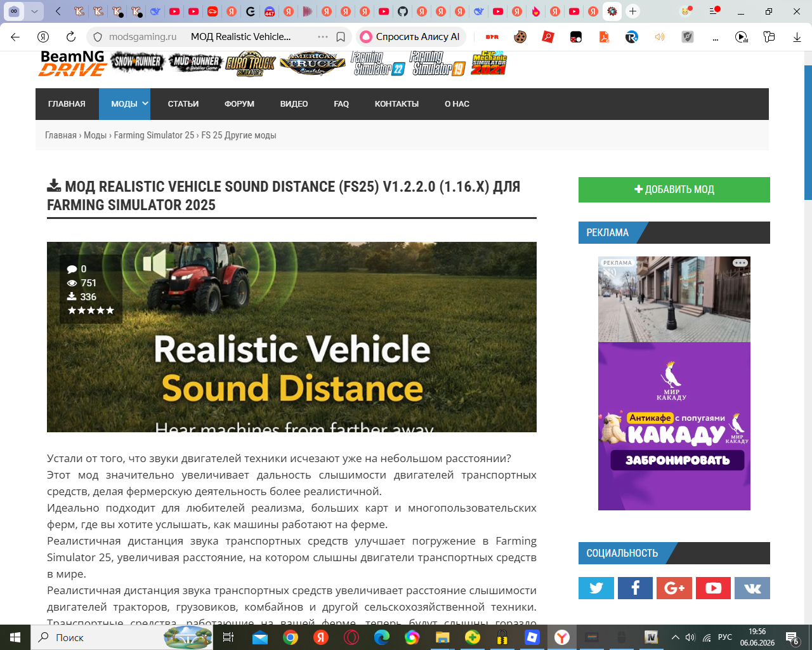
Task: Open Car Mechanic Simulator 2021 logo
Action: coord(489,63)
